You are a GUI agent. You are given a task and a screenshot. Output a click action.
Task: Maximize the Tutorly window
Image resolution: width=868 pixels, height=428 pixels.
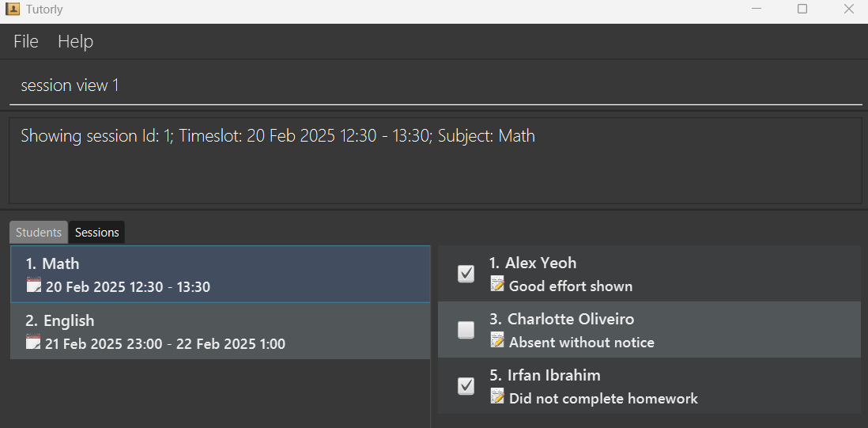point(802,9)
